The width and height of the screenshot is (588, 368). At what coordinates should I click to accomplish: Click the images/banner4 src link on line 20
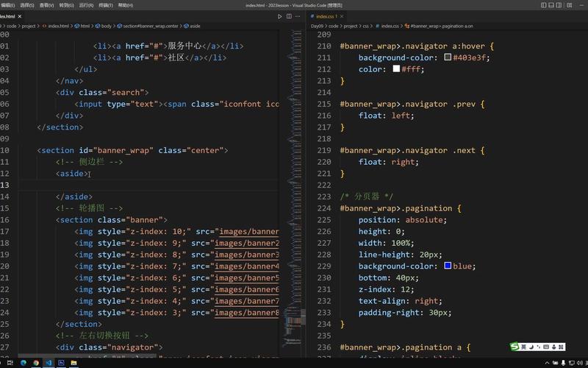(x=247, y=266)
